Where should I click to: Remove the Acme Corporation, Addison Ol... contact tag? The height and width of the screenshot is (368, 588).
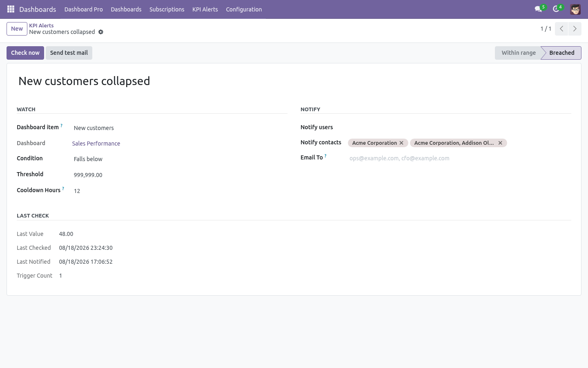coord(500,143)
